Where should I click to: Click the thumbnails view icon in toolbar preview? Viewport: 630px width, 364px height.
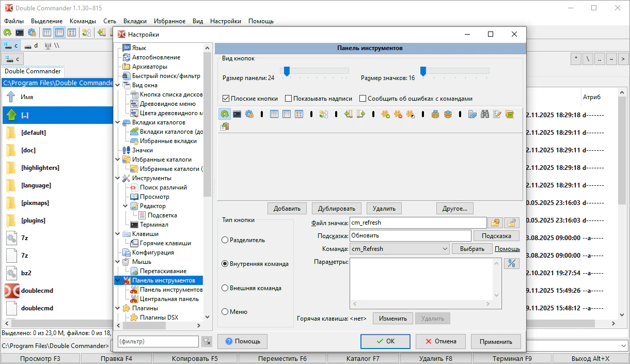298,114
